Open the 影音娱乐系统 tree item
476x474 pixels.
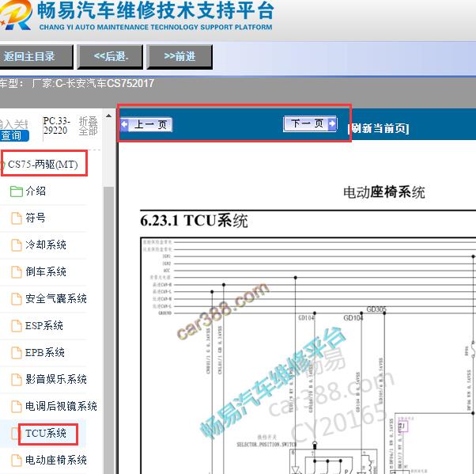[x=56, y=379]
